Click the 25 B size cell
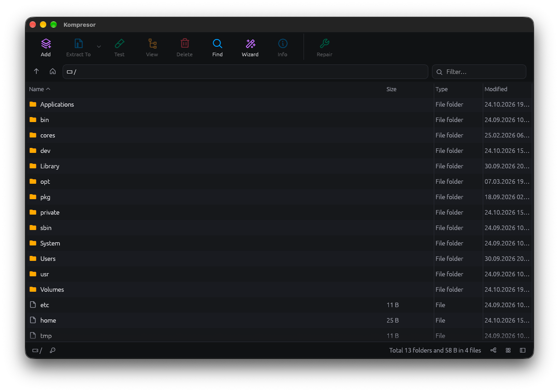The image size is (559, 392). click(392, 320)
